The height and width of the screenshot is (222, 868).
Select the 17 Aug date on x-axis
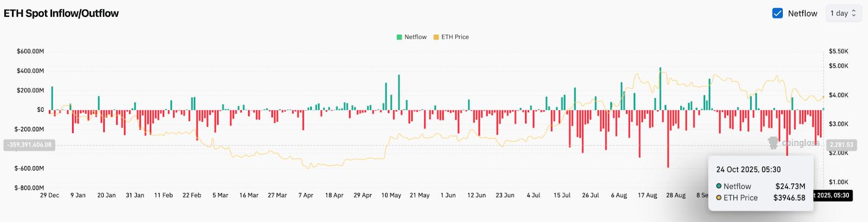click(x=647, y=195)
